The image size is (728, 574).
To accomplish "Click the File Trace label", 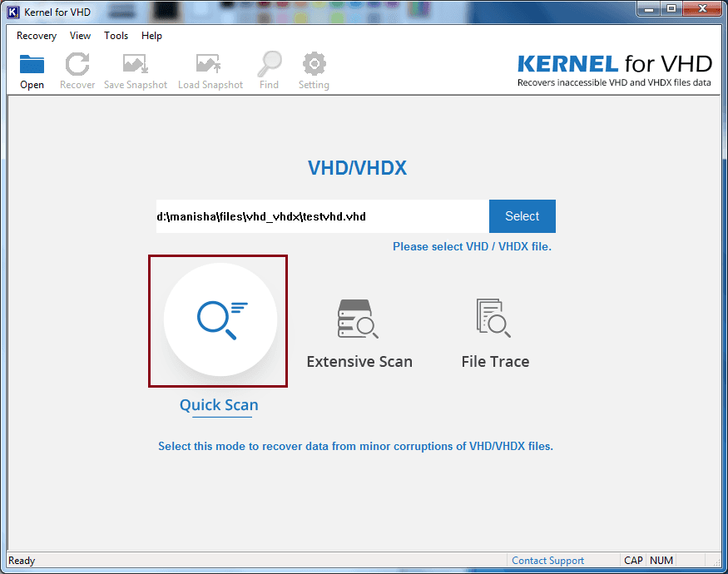I will pos(495,361).
